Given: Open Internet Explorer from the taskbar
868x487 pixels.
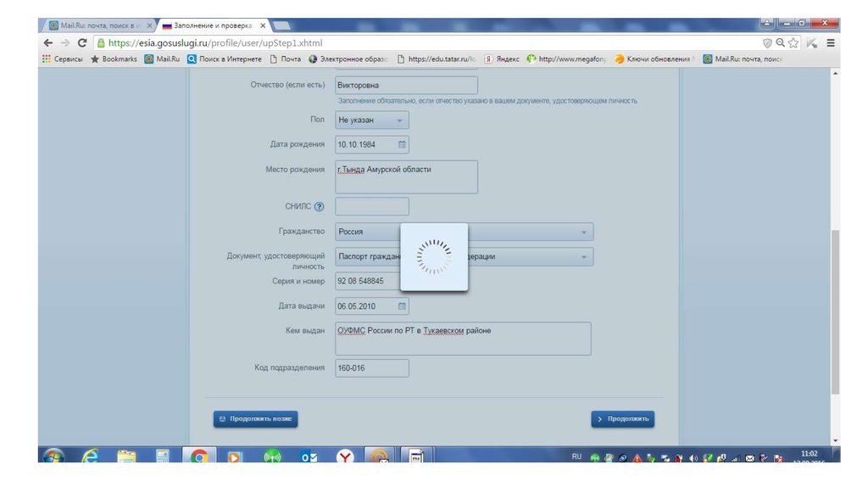Looking at the screenshot, I should click(90, 457).
